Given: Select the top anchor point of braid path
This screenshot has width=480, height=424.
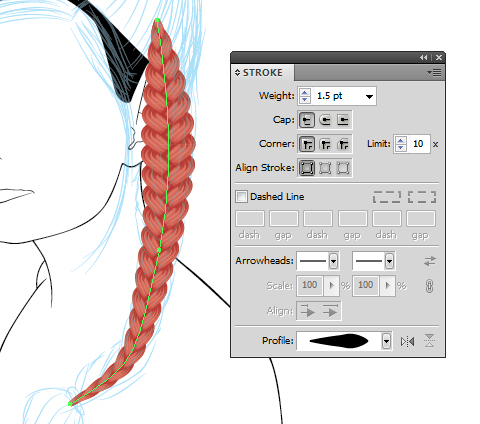Looking at the screenshot, I should click(157, 20).
